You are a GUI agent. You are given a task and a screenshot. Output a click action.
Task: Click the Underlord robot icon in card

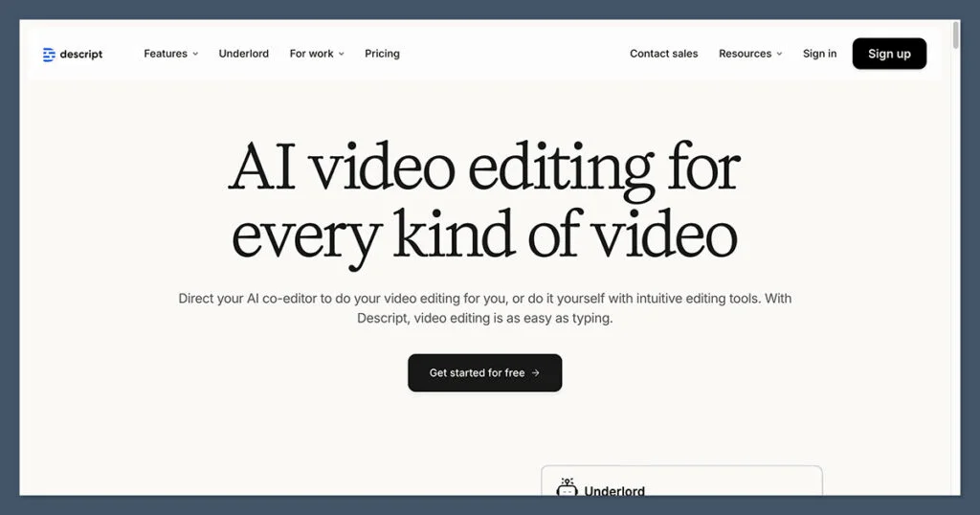coord(567,487)
